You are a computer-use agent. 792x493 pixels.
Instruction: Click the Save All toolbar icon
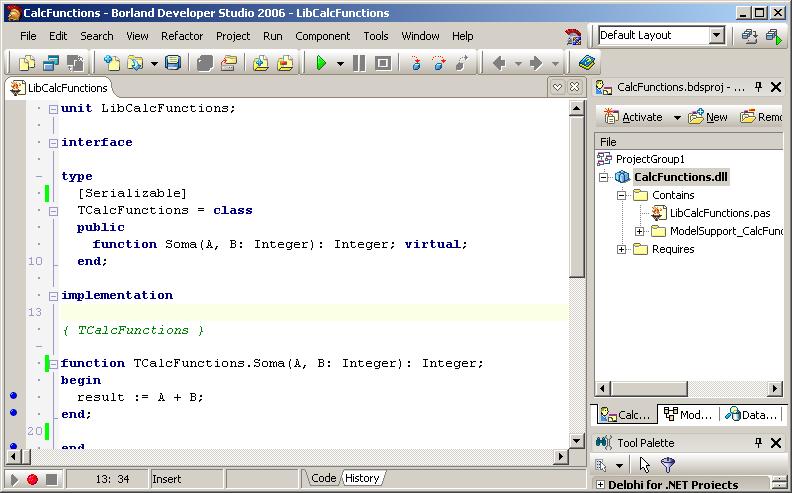point(204,63)
